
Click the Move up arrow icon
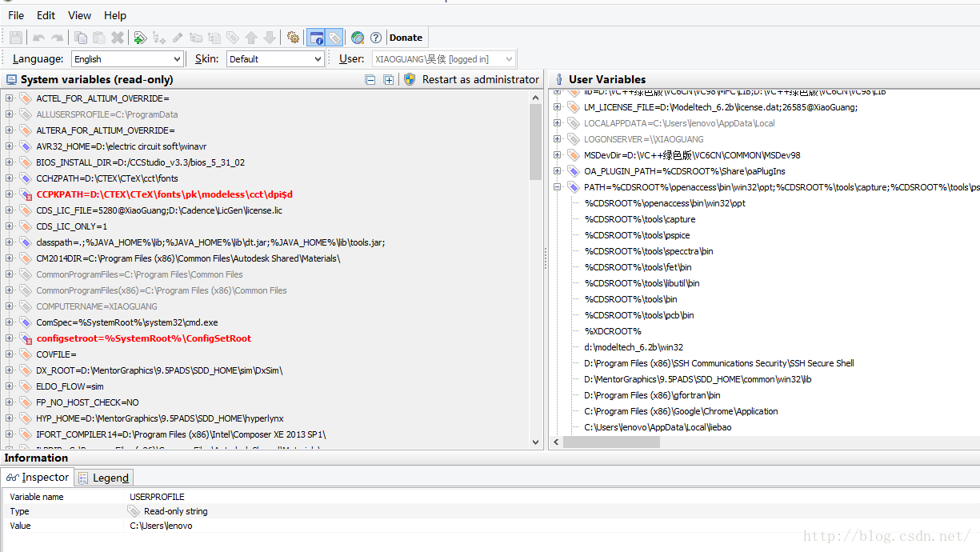(x=251, y=38)
